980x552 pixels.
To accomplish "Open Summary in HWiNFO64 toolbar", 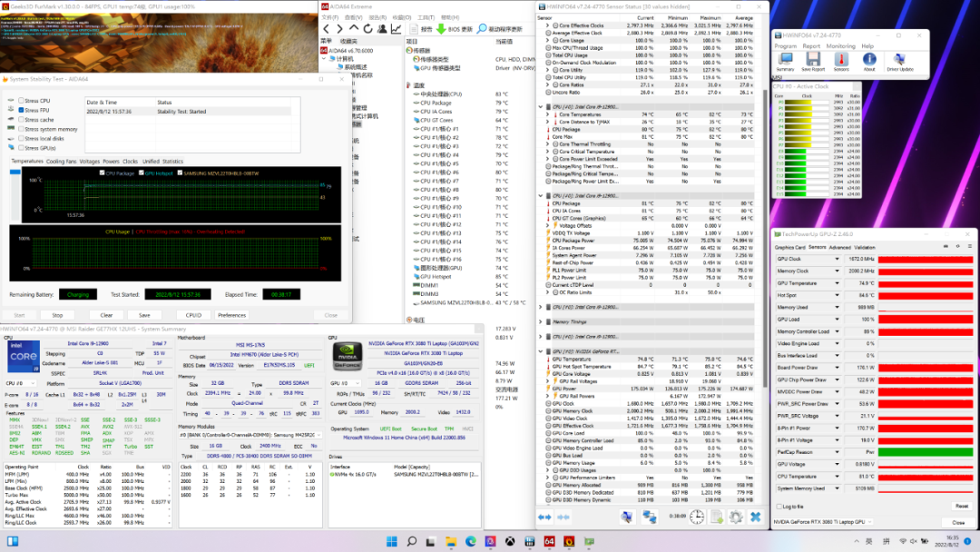I will pyautogui.click(x=786, y=61).
